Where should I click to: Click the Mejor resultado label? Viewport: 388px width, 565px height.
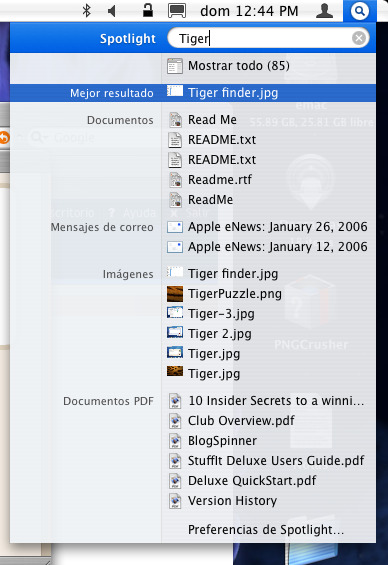[x=112, y=93]
